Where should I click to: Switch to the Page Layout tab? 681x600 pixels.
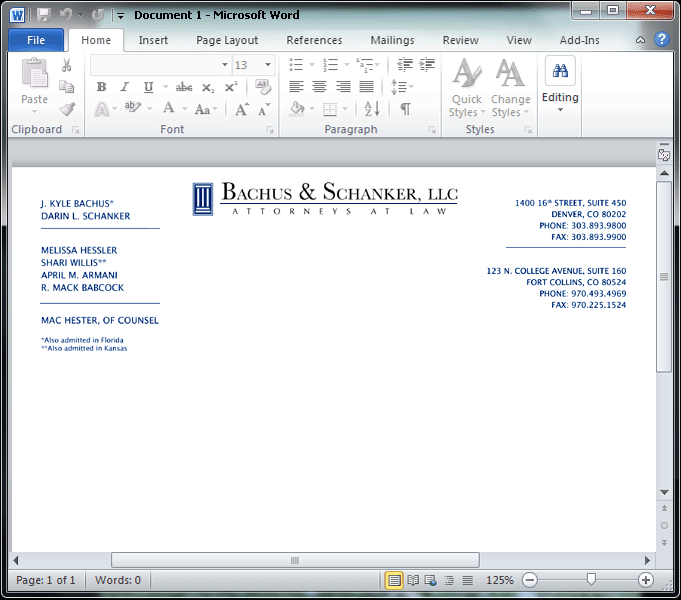227,40
